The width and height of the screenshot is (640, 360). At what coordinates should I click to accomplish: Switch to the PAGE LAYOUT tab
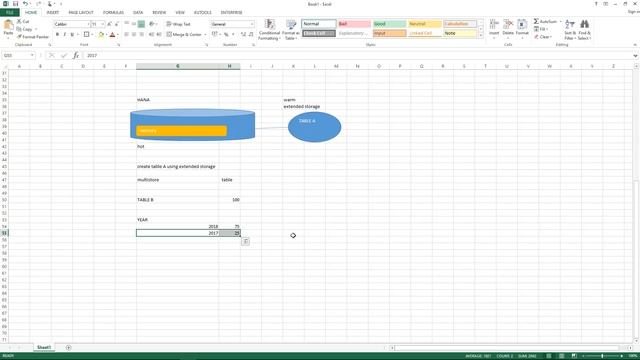tap(81, 12)
